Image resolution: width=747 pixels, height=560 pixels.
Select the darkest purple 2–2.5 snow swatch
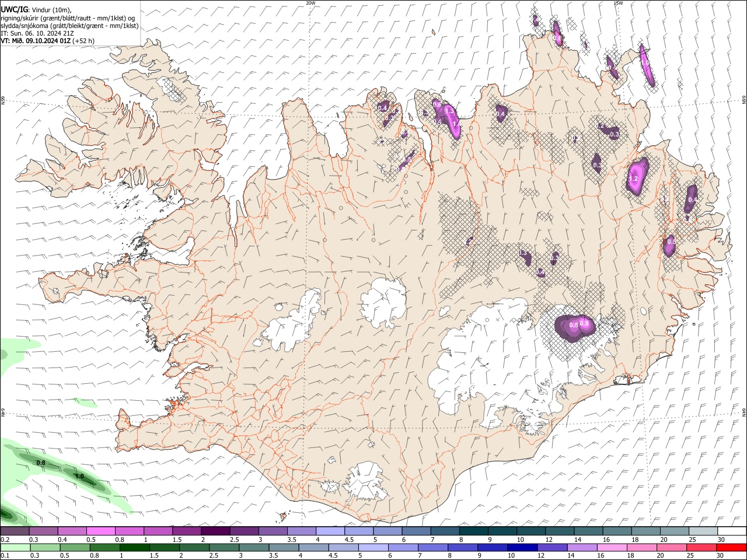[x=215, y=531]
